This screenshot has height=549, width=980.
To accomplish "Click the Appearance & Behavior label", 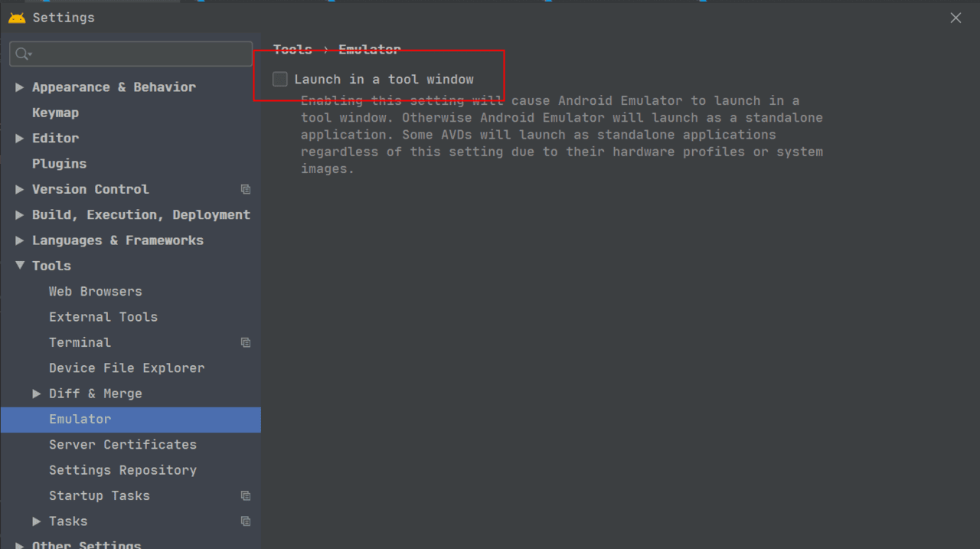I will [x=114, y=87].
